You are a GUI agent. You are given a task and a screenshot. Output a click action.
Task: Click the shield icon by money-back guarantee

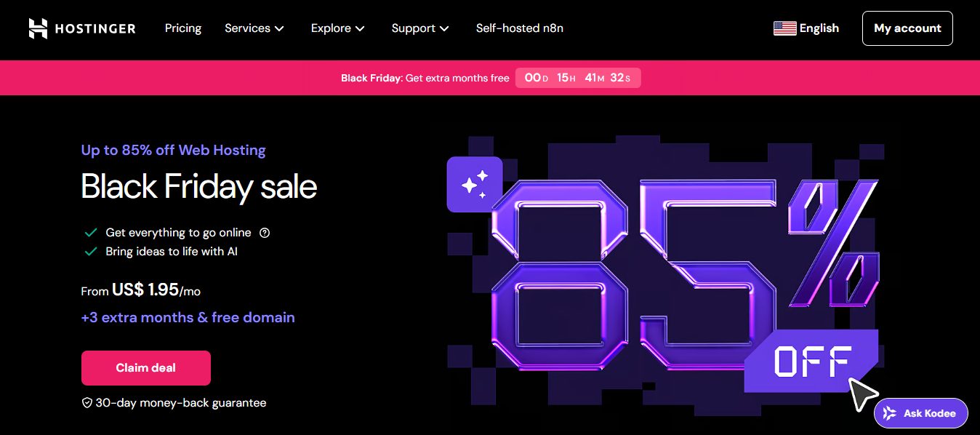[87, 402]
